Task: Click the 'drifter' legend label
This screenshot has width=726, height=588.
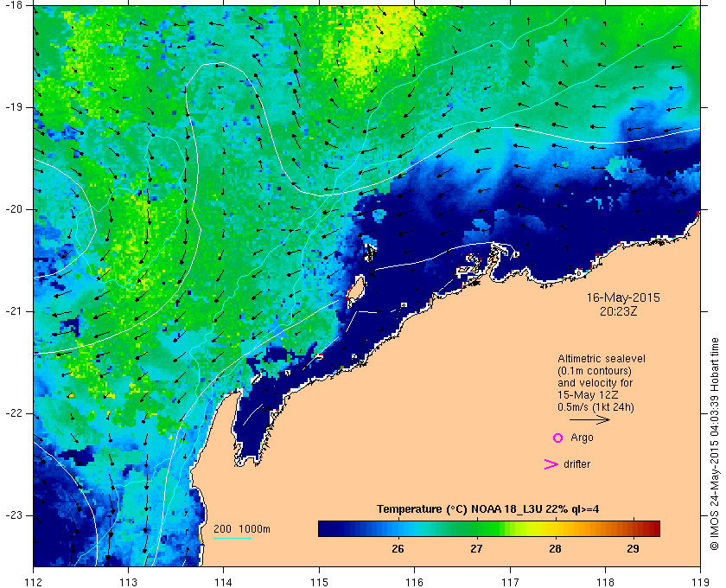Action: tap(577, 463)
